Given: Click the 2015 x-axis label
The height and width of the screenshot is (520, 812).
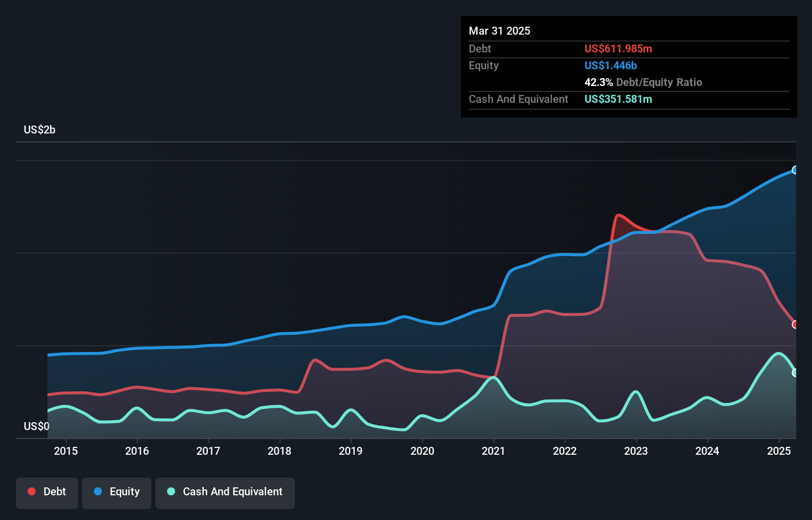Looking at the screenshot, I should [66, 451].
